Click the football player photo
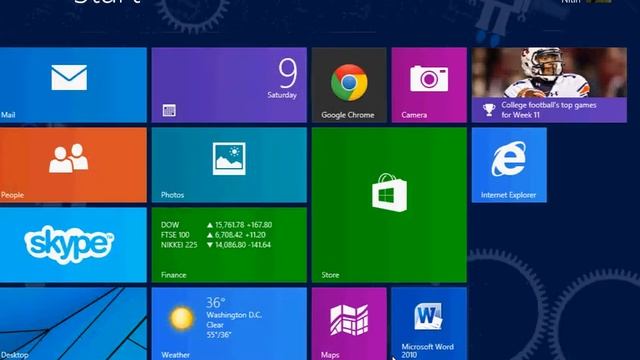The height and width of the screenshot is (360, 640). [x=549, y=72]
